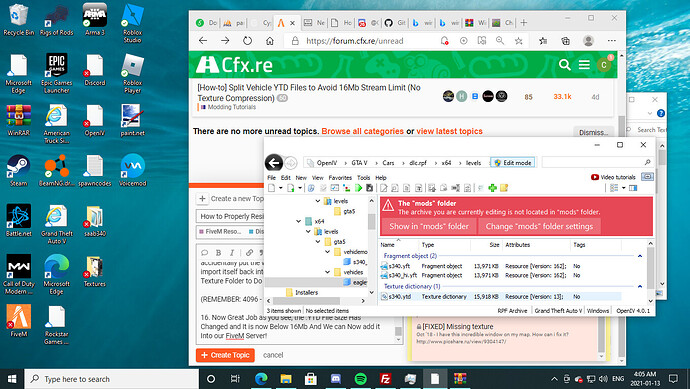Viewport: 690px width, 389px height.
Task: Collapse the x64 tree node
Action: click(299, 221)
